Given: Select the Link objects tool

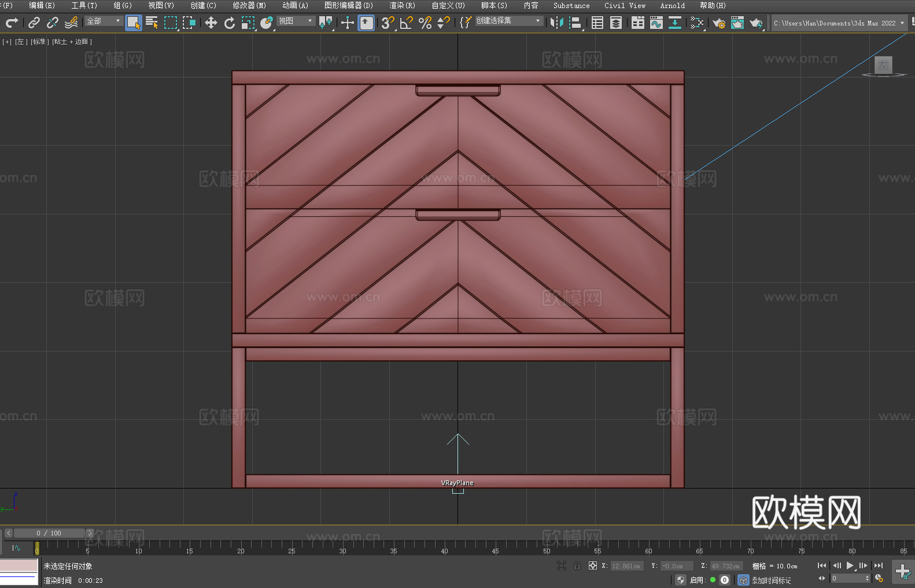Looking at the screenshot, I should coord(34,23).
